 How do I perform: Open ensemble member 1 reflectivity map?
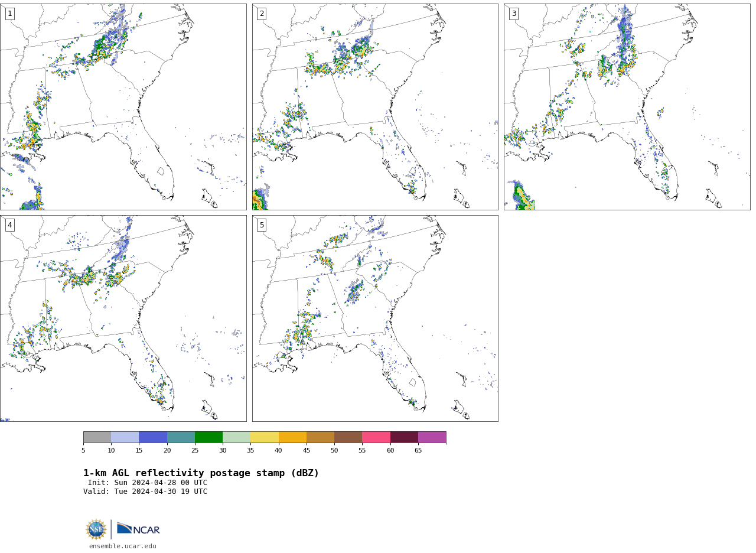coord(123,107)
